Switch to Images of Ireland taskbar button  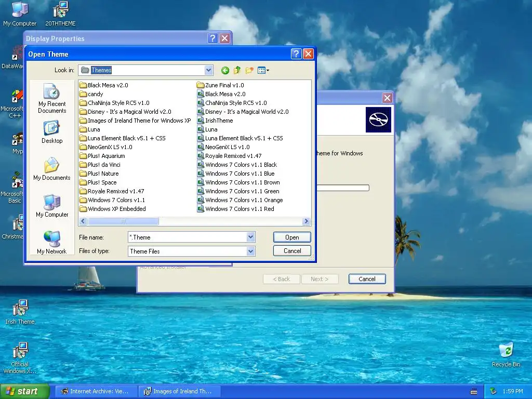click(179, 391)
